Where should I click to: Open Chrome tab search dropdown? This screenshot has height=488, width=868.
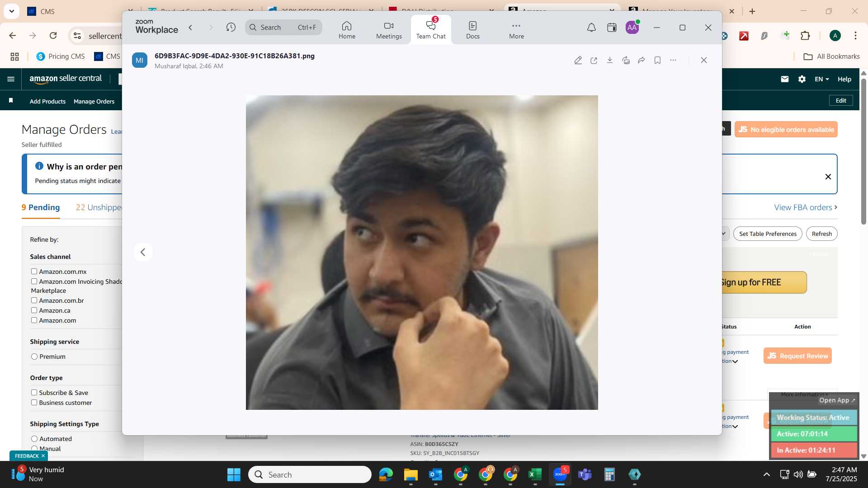click(11, 11)
